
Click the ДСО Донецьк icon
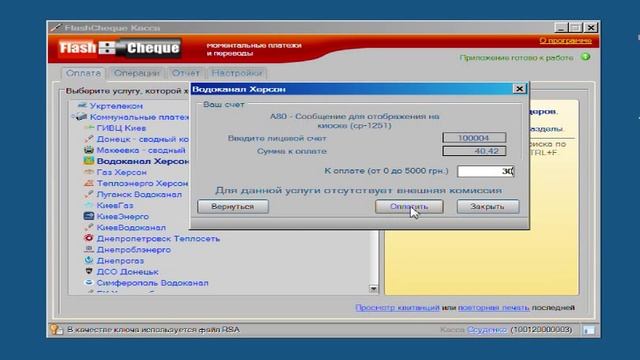tap(89, 271)
